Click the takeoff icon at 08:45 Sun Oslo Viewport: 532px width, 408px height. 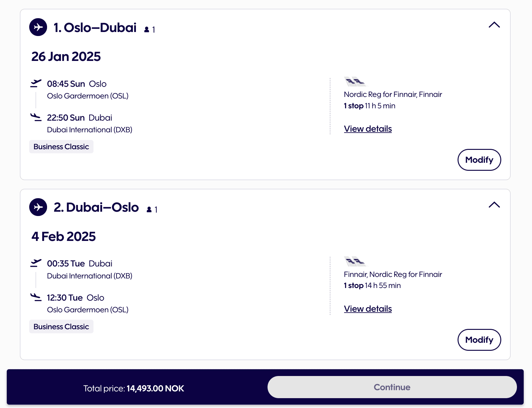(36, 83)
